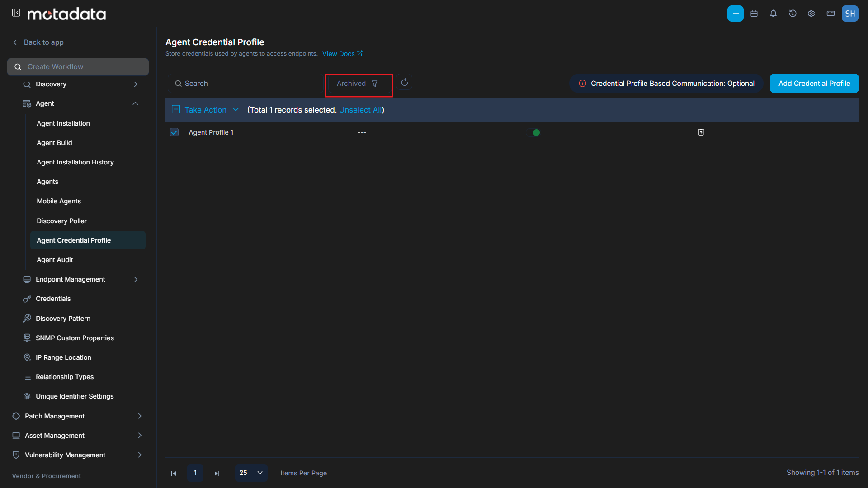
Task: Click the Create Workflow search field
Action: click(x=78, y=67)
